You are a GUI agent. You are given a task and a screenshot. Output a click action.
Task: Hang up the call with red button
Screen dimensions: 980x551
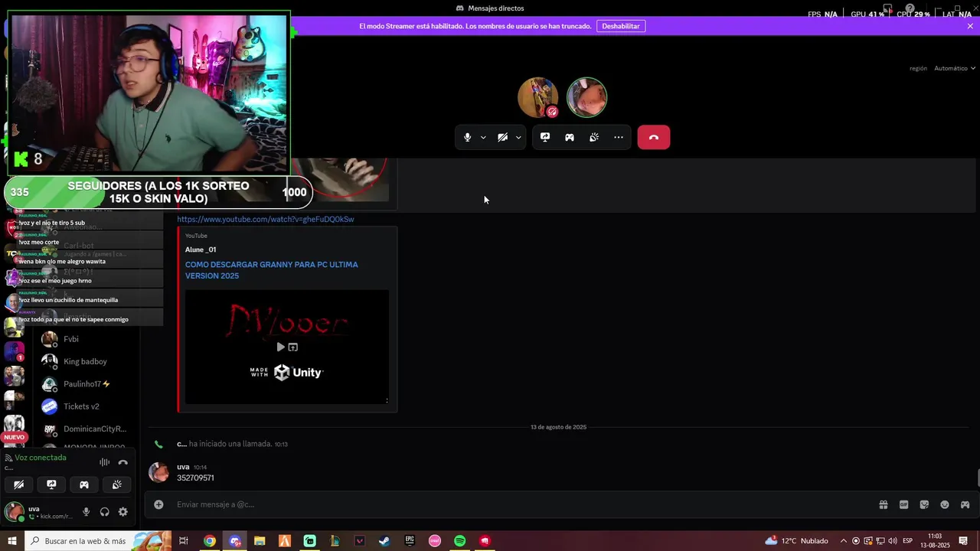654,138
